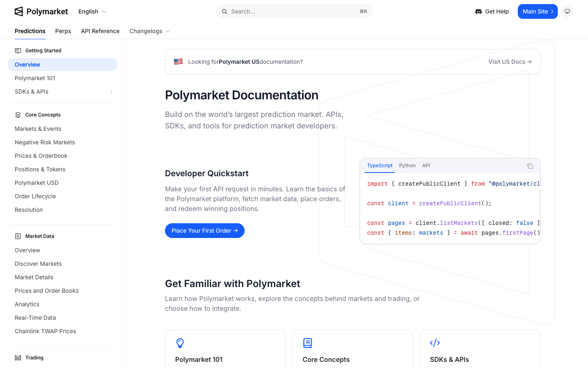
Task: Select the API code tab
Action: tap(426, 166)
